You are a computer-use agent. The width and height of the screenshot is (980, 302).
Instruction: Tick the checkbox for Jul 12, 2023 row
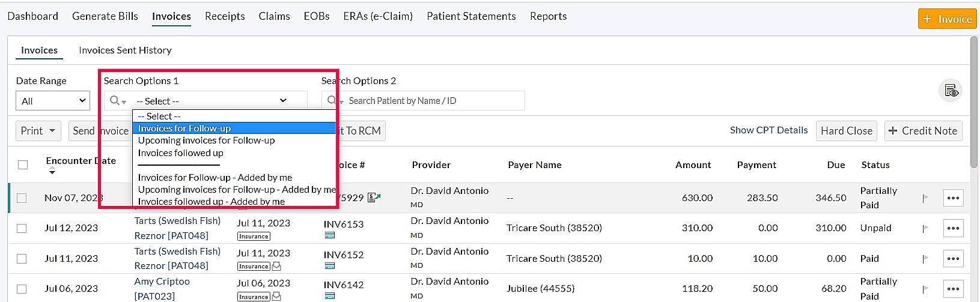pos(22,228)
